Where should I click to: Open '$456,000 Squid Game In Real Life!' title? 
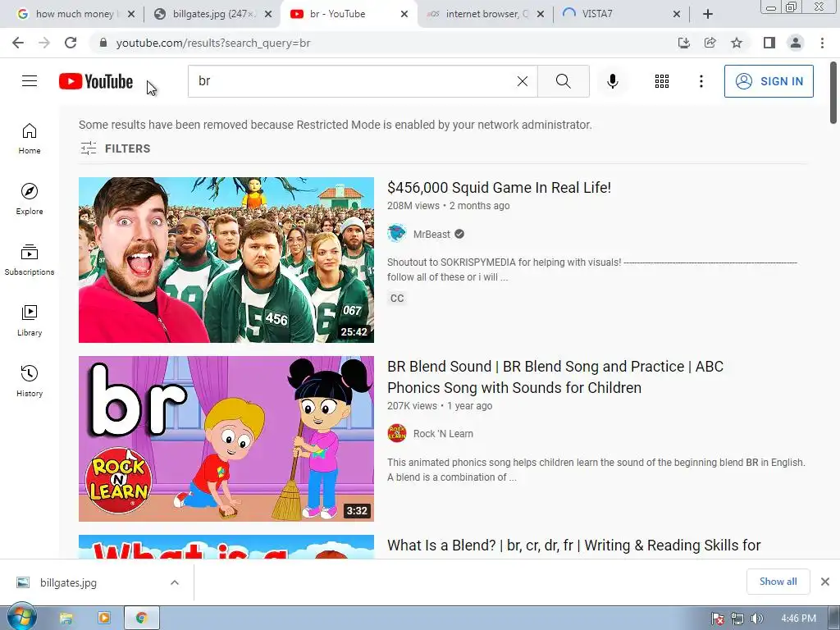click(500, 188)
